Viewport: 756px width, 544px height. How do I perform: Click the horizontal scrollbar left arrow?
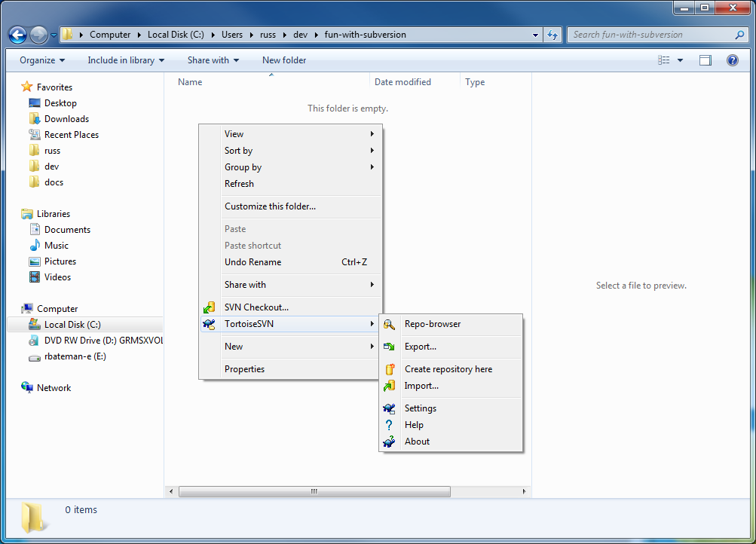click(171, 491)
